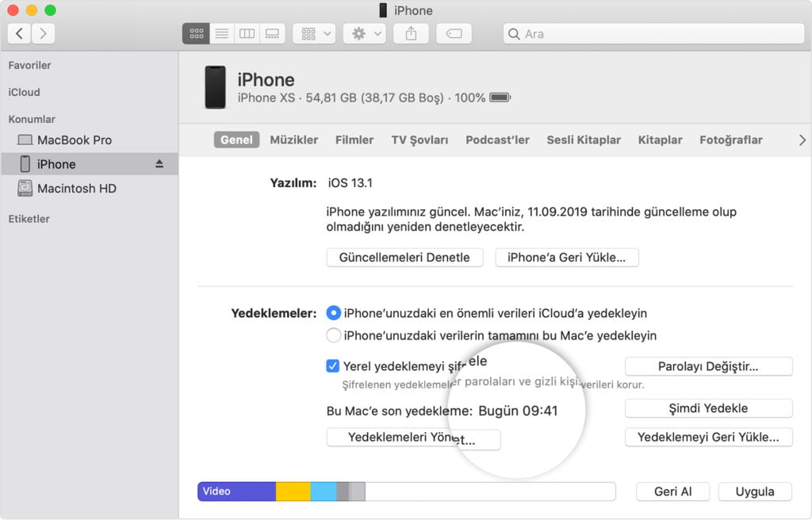
Task: Select iPhone in the sidebar
Action: pos(89,163)
